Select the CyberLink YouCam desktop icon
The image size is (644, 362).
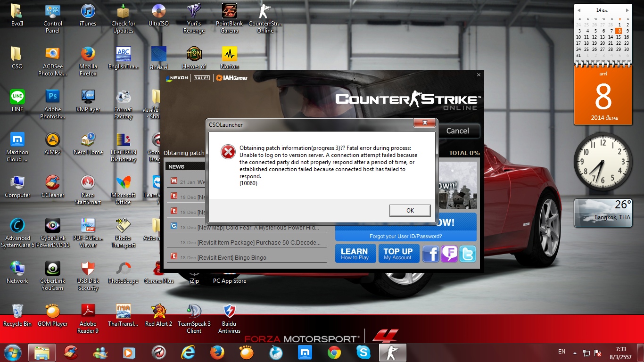coord(53,276)
